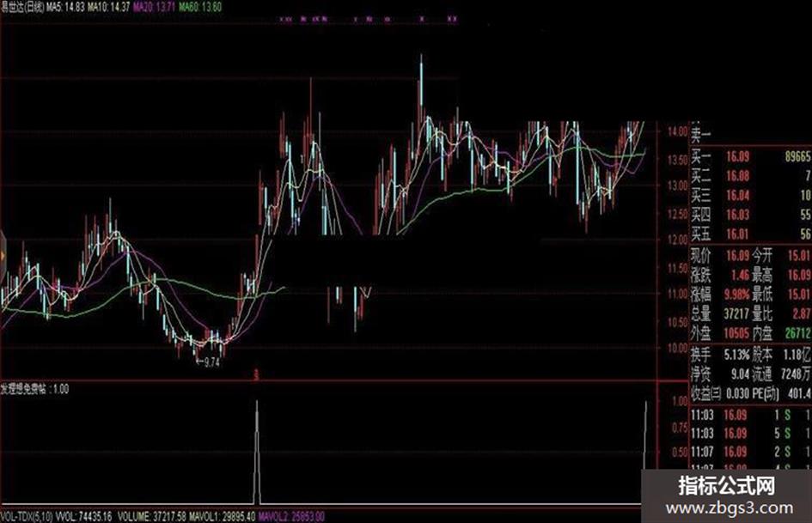Click the 14.00 price axis label
Screen dimensions: 812x523
(x=677, y=131)
